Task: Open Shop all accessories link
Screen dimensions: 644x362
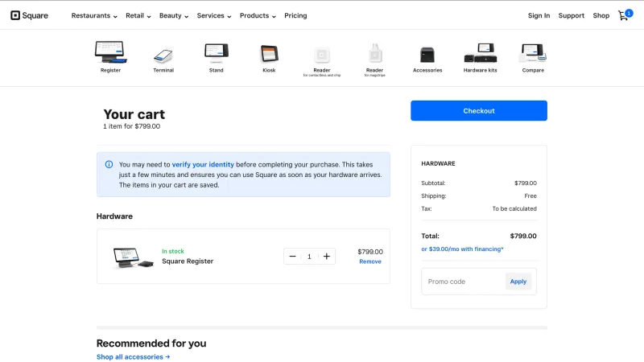Action: point(133,357)
